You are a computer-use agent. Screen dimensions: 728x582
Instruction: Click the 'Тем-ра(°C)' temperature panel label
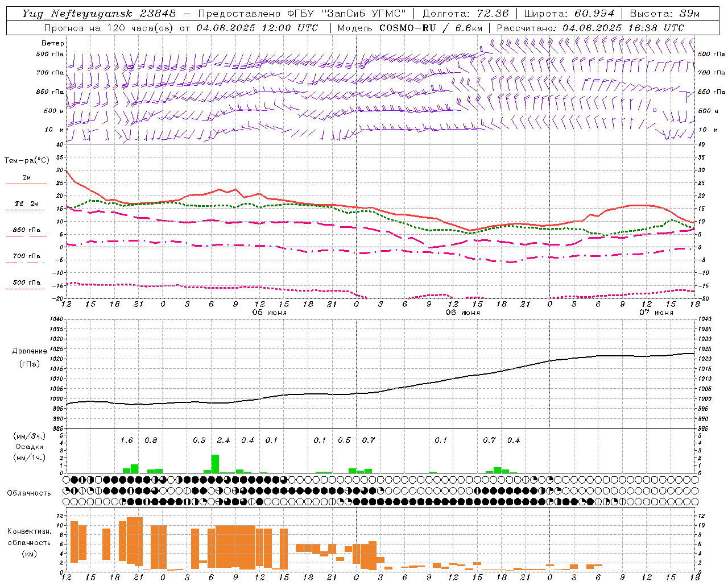pos(27,161)
